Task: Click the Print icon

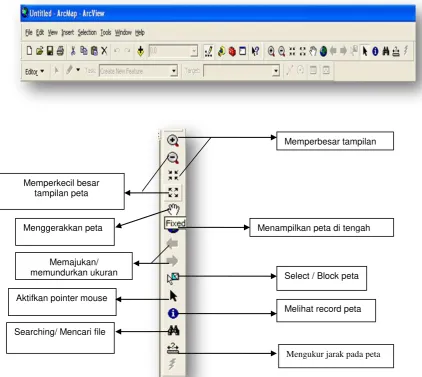Action: 60,51
